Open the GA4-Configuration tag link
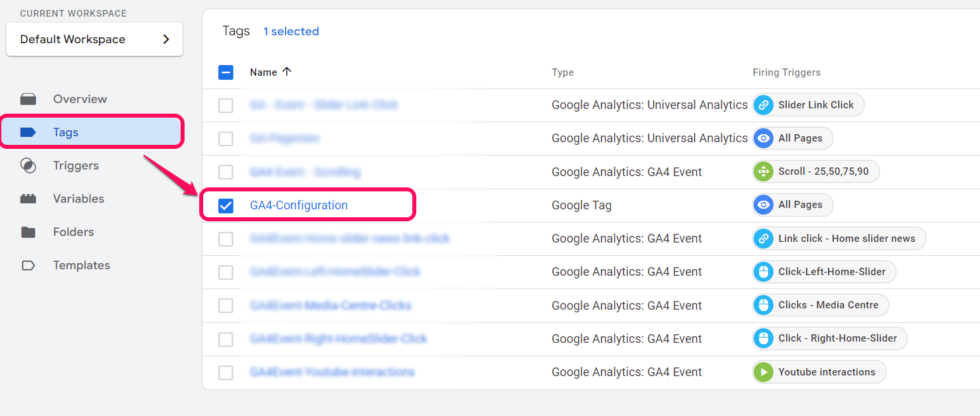Screen dimensions: 980x416 299,205
